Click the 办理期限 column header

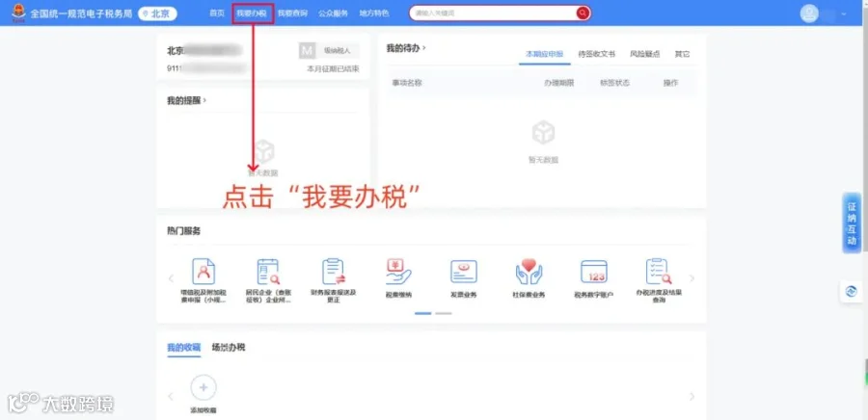coord(559,83)
